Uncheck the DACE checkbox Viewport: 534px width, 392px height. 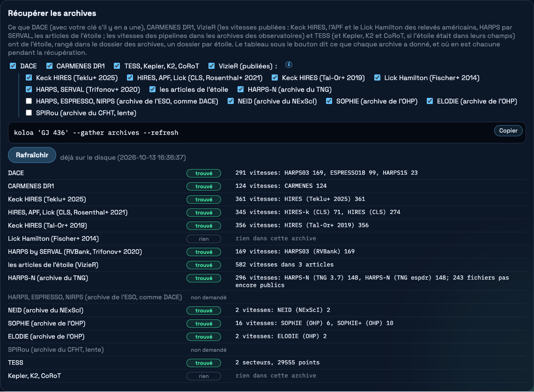(13, 66)
